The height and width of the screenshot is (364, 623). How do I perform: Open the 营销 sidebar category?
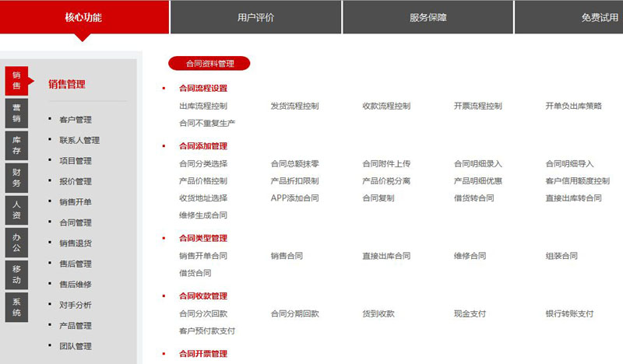[x=16, y=114]
